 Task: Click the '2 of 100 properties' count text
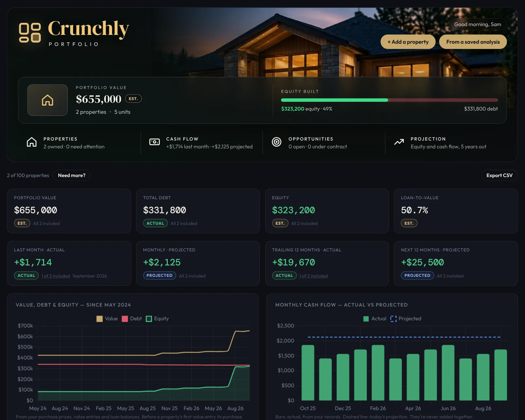pyautogui.click(x=28, y=175)
